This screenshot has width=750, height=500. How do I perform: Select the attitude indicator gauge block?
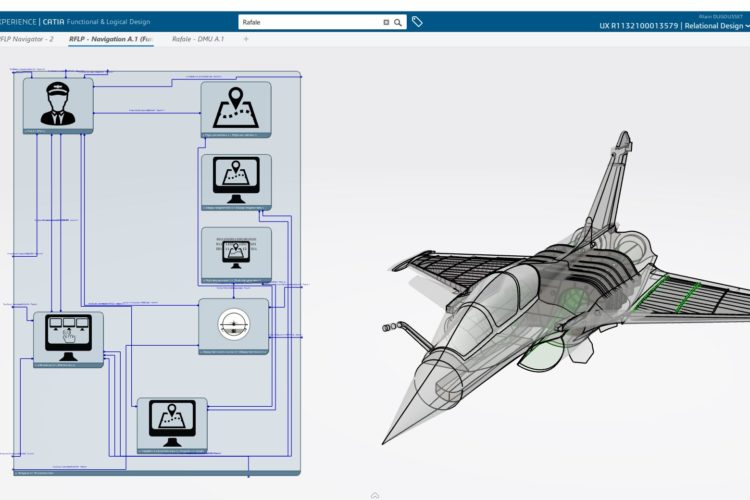point(233,326)
